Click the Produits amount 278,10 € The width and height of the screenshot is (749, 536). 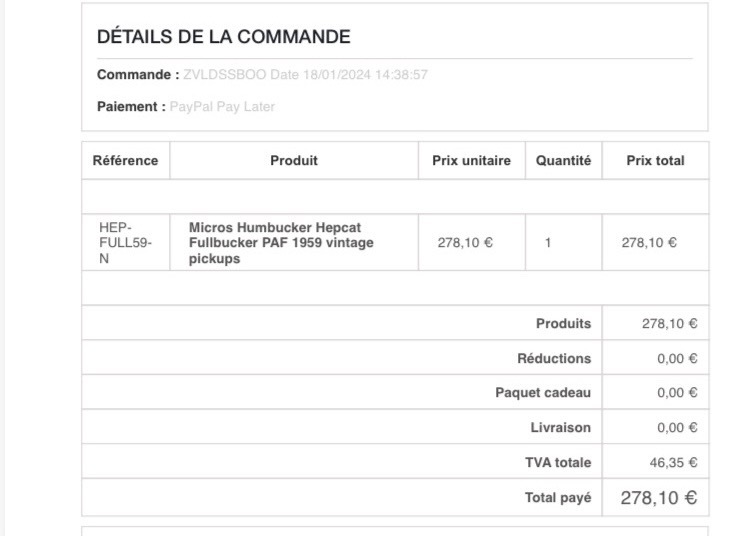coord(670,323)
